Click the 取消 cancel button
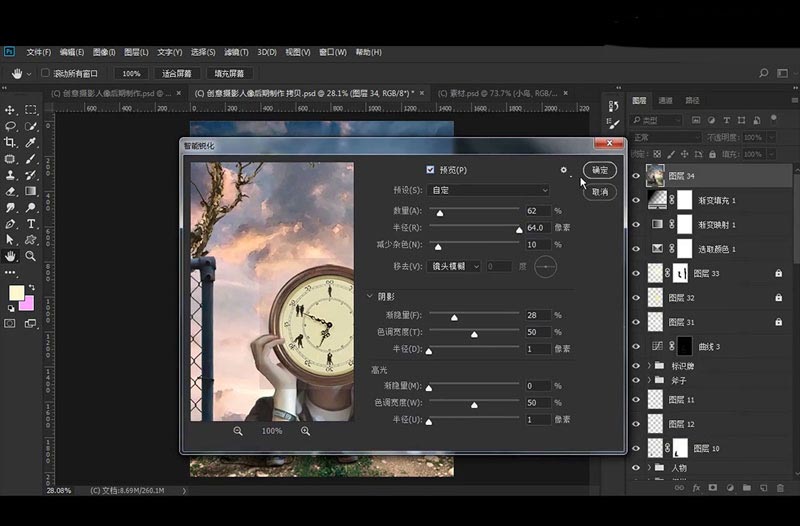The width and height of the screenshot is (800, 526). [x=600, y=192]
